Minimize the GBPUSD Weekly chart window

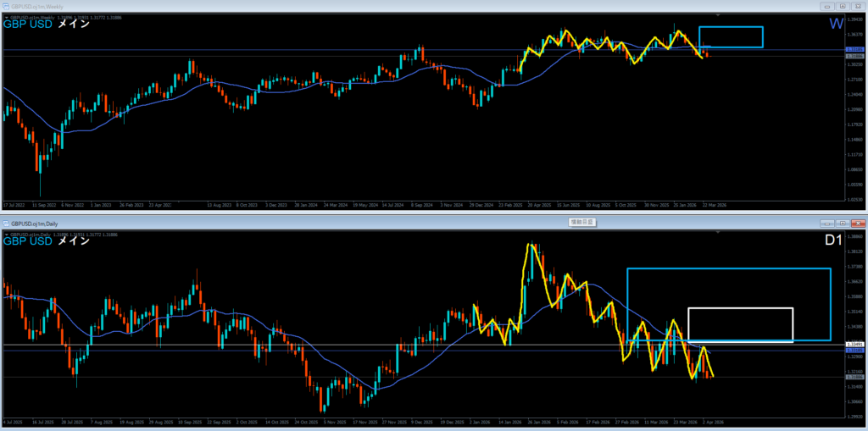click(x=829, y=6)
